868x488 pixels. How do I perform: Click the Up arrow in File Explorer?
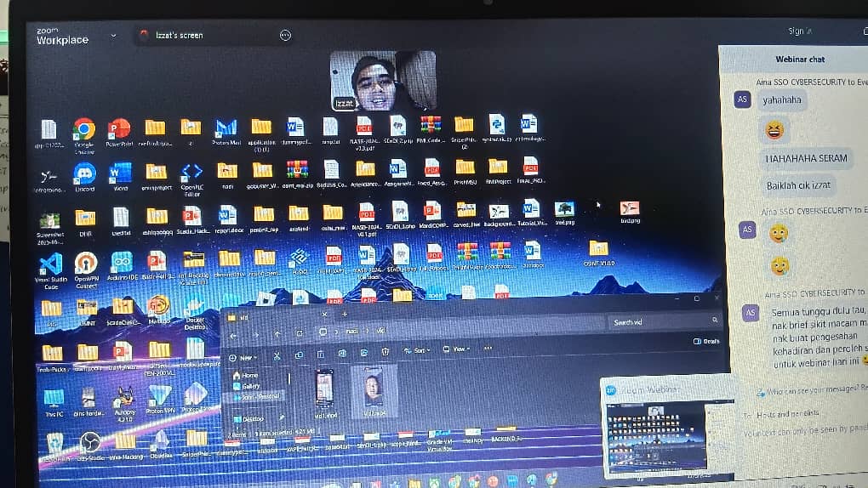pyautogui.click(x=277, y=333)
